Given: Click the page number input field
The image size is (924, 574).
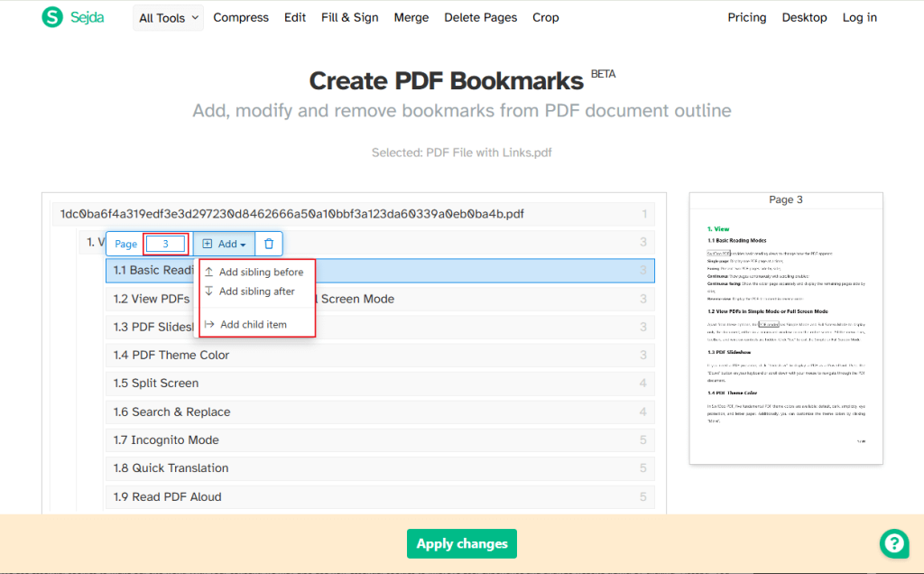Looking at the screenshot, I should point(165,244).
